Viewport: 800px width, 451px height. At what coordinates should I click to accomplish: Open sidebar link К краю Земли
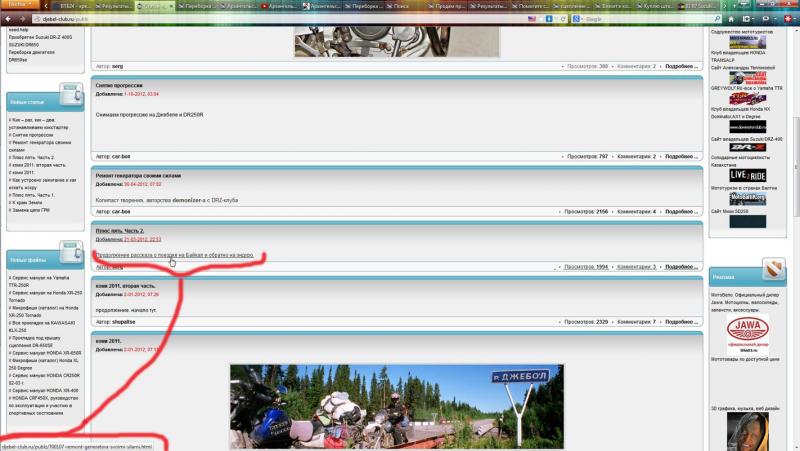click(x=25, y=203)
